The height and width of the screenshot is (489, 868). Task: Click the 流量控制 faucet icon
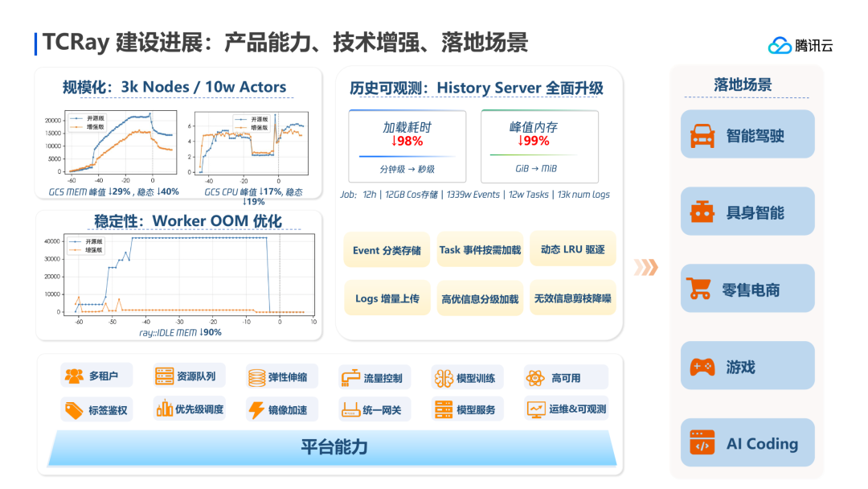[x=350, y=378]
